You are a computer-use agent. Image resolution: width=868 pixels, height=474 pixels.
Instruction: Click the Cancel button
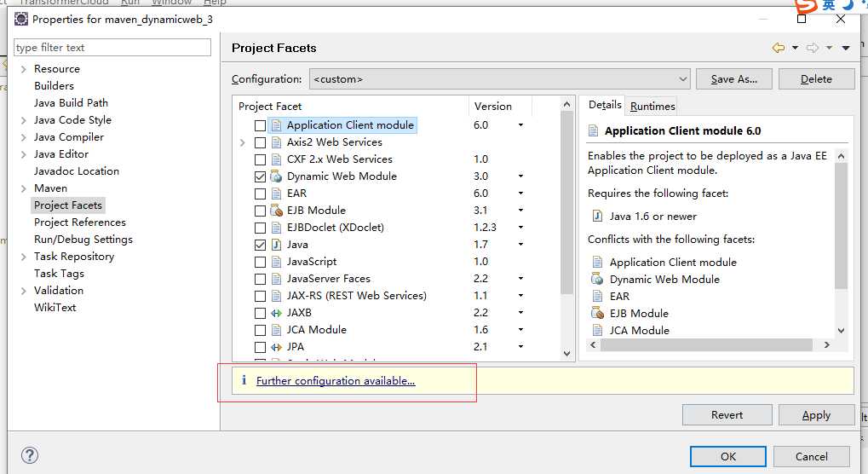tap(812, 456)
